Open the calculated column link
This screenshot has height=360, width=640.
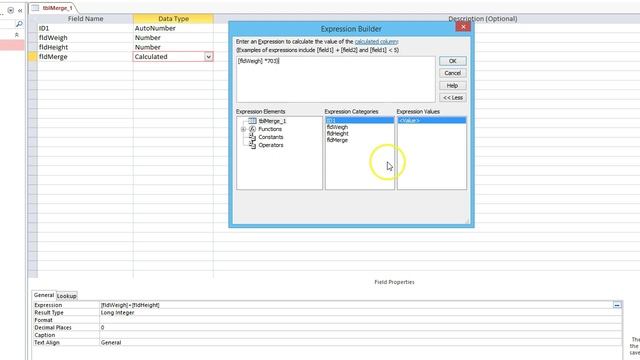(376, 42)
